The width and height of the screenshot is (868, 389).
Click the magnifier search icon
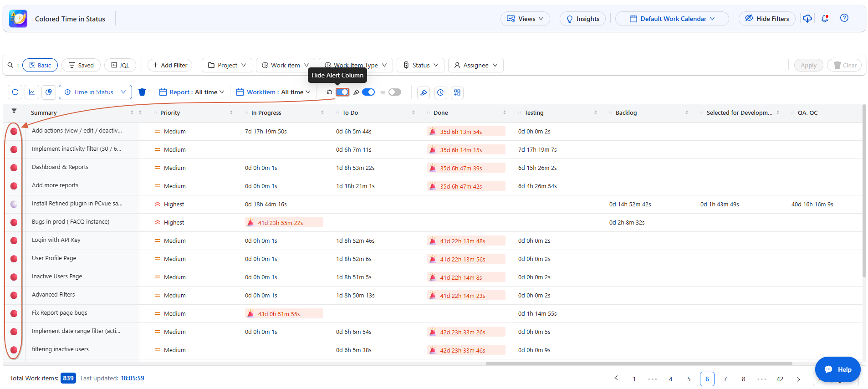coord(10,65)
